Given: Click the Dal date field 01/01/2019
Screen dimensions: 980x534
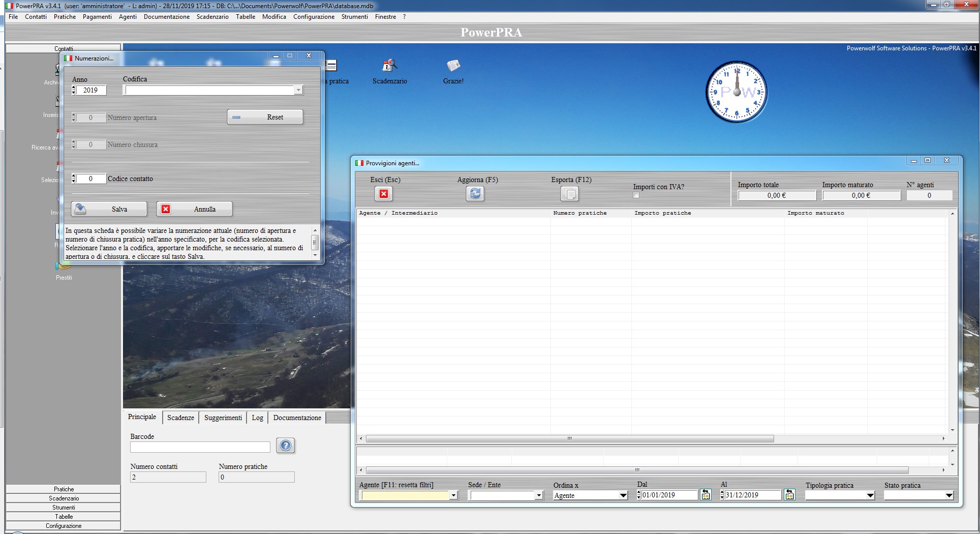Looking at the screenshot, I should (669, 495).
